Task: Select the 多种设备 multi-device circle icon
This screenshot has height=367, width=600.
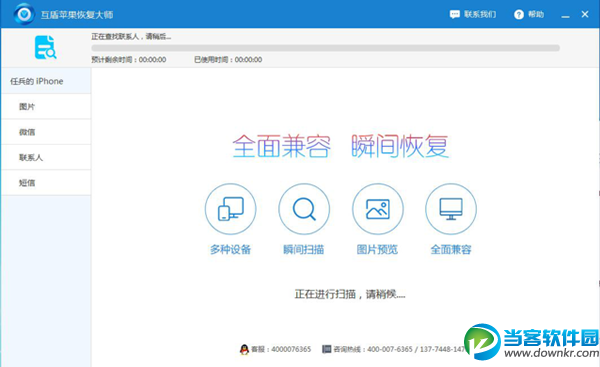Action: click(x=230, y=209)
